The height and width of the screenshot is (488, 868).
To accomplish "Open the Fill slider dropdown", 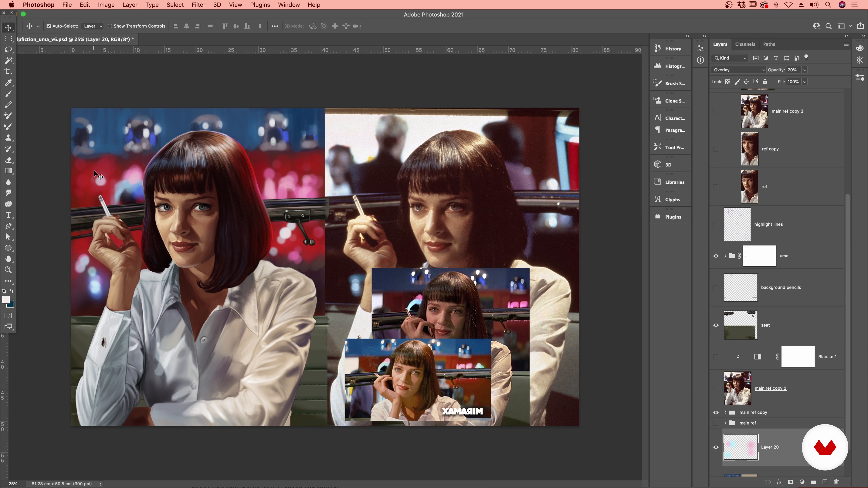I will (804, 82).
